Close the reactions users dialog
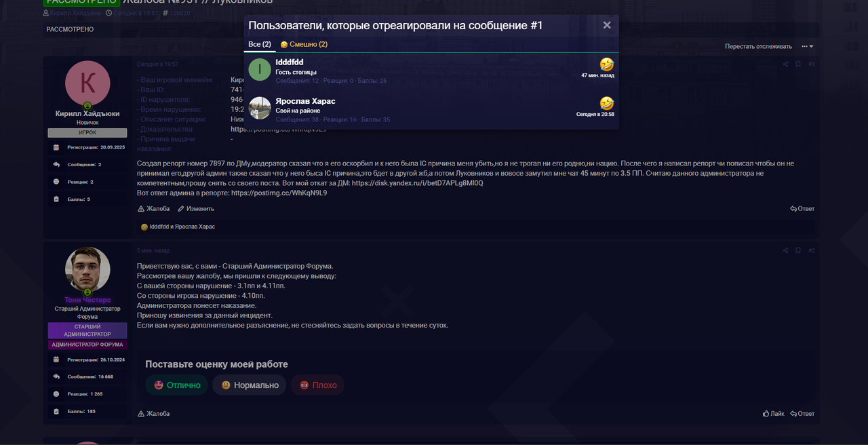The height and width of the screenshot is (445, 868). (x=607, y=25)
